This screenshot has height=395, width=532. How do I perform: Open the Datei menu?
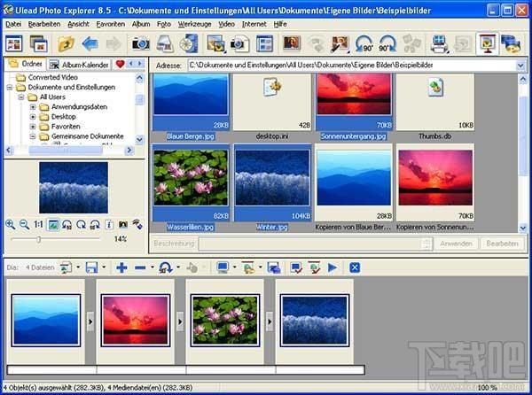coord(13,24)
